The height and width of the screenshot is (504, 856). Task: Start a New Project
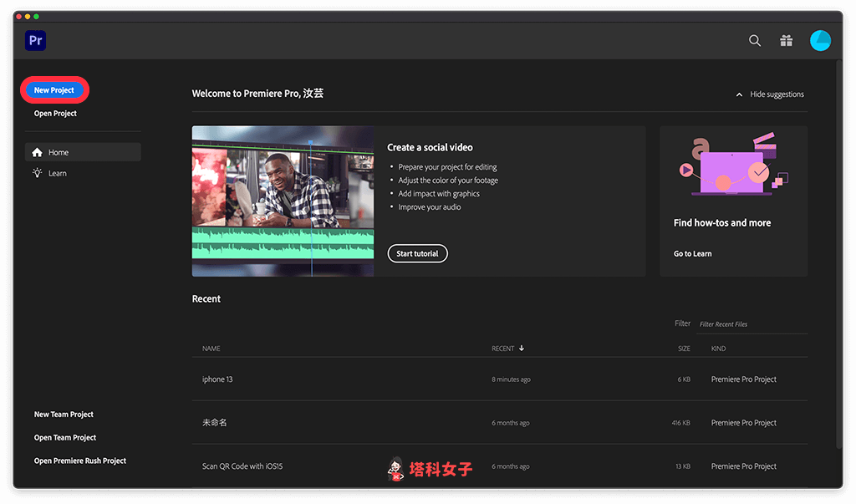(x=54, y=89)
